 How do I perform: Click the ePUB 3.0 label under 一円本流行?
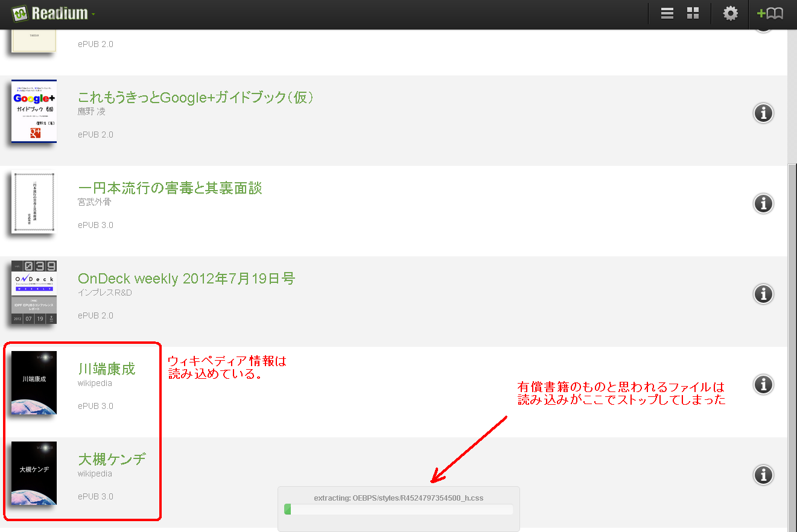point(95,225)
